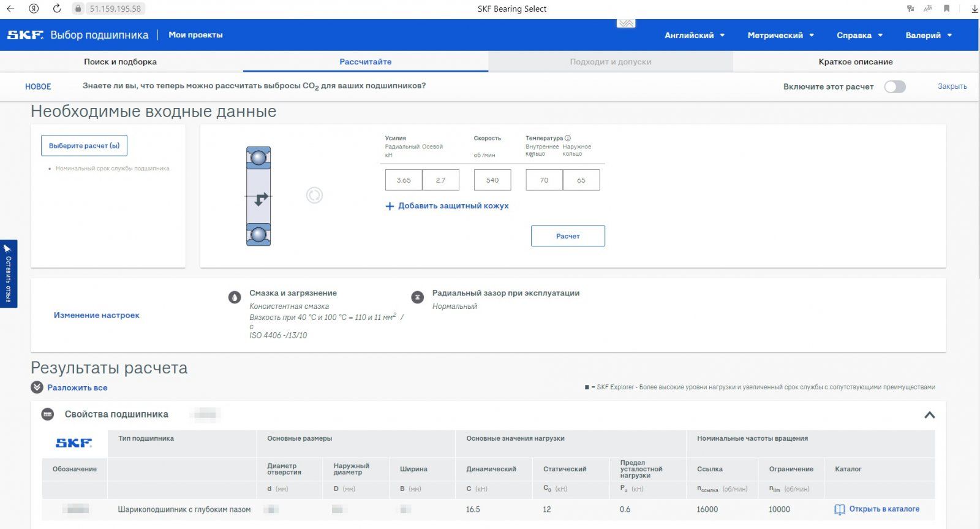The height and width of the screenshot is (529, 980).
Task: Click the Обозначение column header
Action: pyautogui.click(x=75, y=469)
